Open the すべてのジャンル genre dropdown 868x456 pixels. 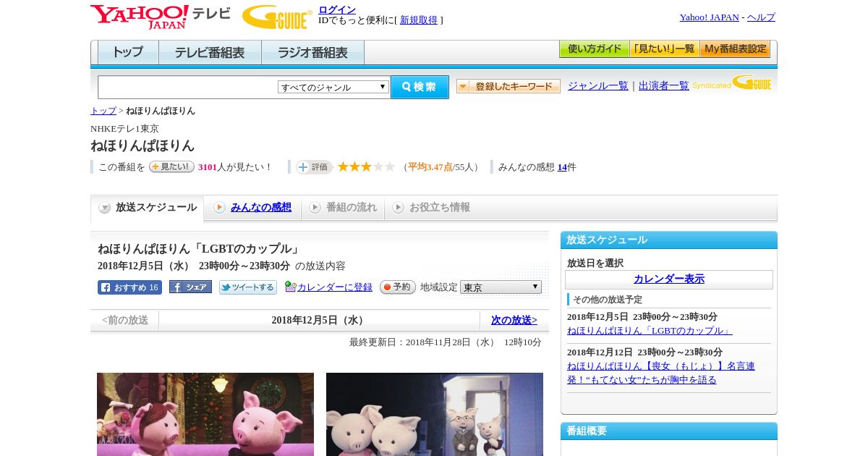click(x=333, y=87)
